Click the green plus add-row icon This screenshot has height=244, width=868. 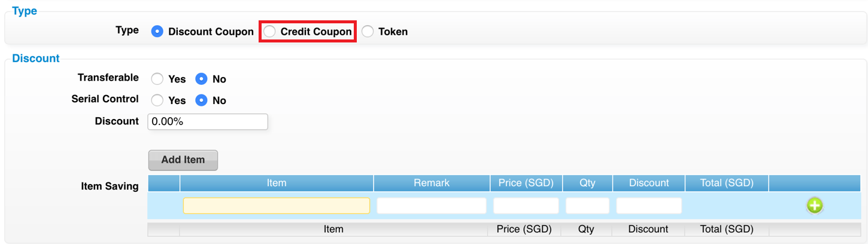click(815, 206)
